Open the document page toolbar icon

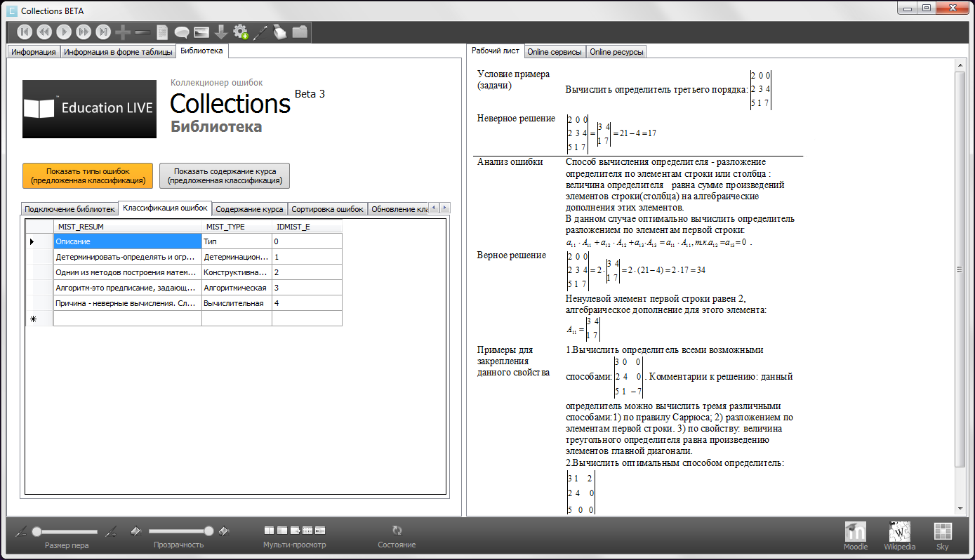click(x=162, y=32)
